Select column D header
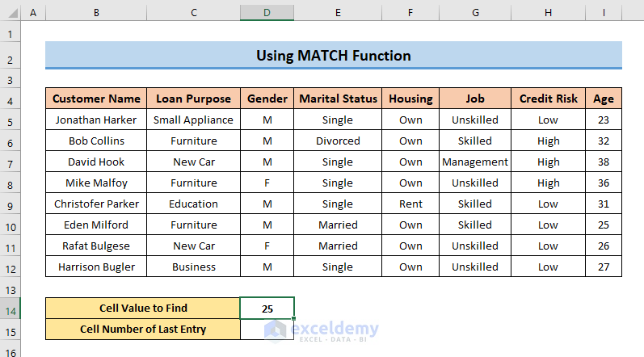644x357 pixels. [267, 15]
